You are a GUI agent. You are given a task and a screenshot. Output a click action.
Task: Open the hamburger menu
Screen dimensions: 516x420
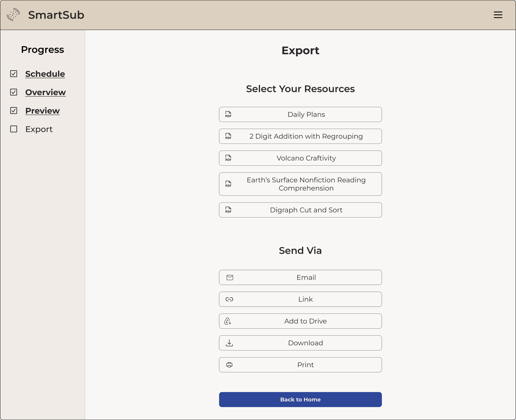tap(498, 15)
